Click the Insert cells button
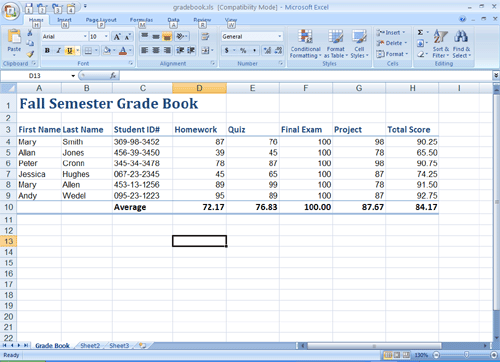500x362 pixels. pos(390,33)
